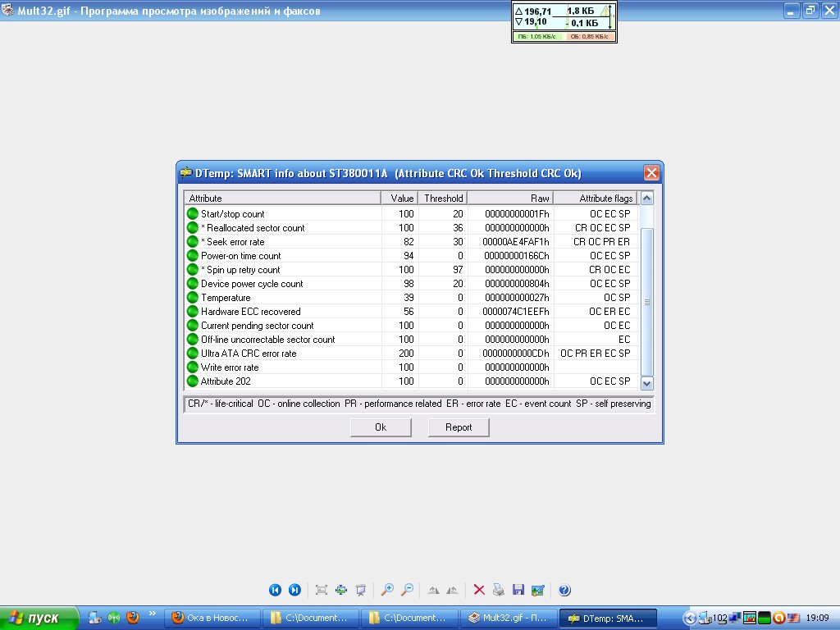The width and height of the screenshot is (840, 630).
Task: Expand hidden system tray icons
Action: click(690, 618)
